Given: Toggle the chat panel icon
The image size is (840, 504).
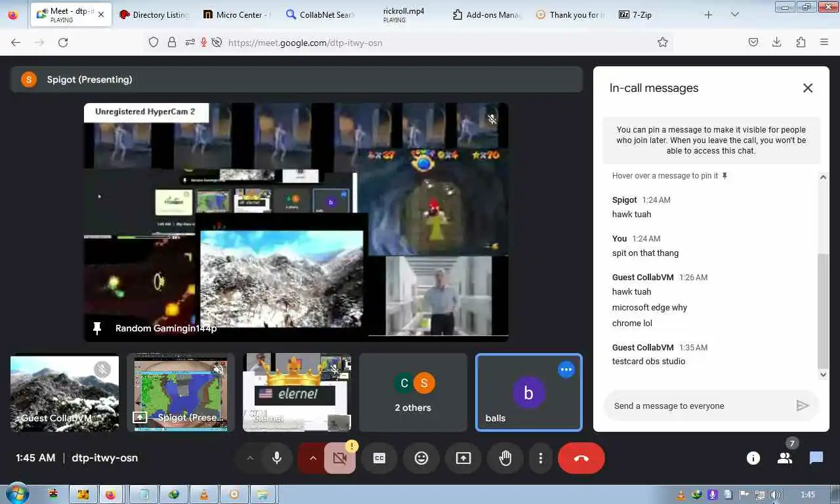Looking at the screenshot, I should point(816,458).
